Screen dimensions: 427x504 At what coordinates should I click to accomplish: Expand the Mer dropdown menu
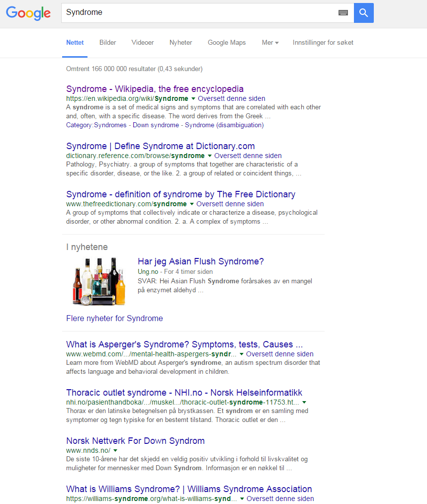(270, 43)
